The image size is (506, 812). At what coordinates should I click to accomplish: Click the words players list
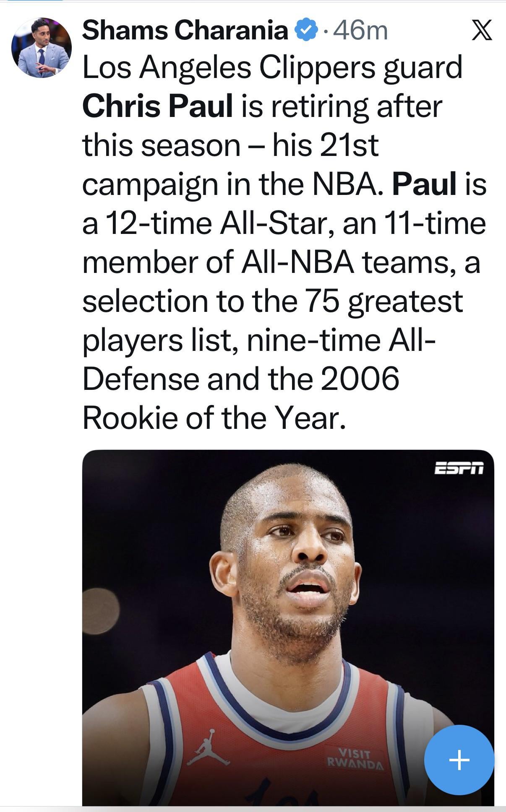[x=156, y=340]
